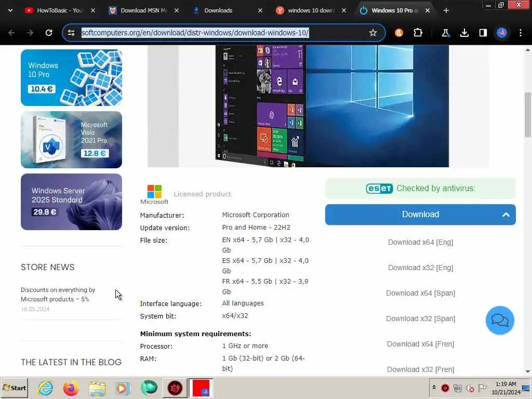The image size is (532, 399).
Task: Launch Internet Explorer from taskbar
Action: (46, 388)
